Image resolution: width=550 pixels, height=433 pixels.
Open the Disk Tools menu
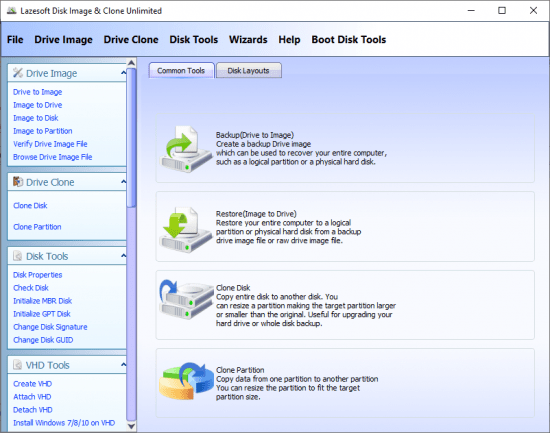point(194,40)
